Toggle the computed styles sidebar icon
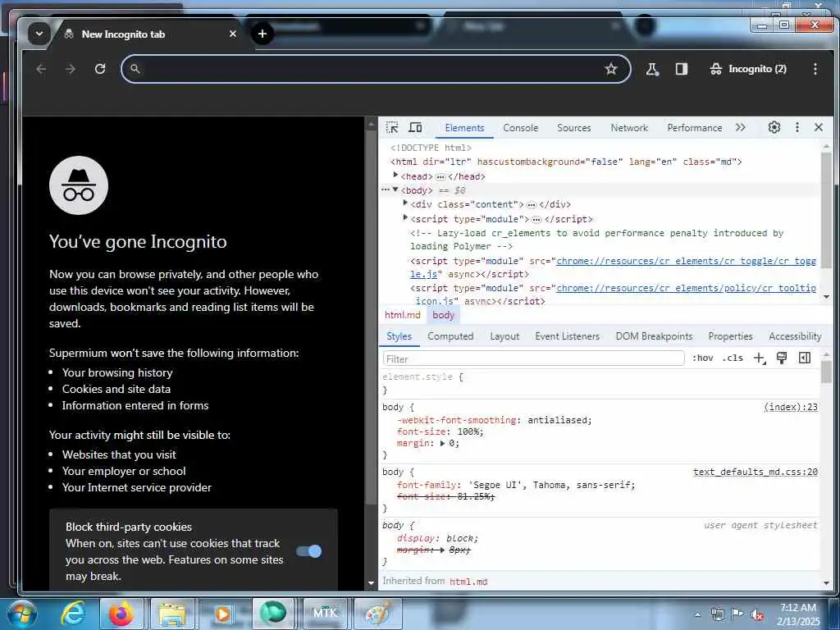 click(805, 358)
